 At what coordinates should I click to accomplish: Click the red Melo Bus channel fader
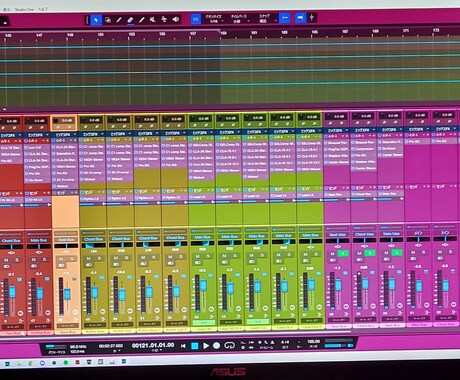click(x=40, y=293)
